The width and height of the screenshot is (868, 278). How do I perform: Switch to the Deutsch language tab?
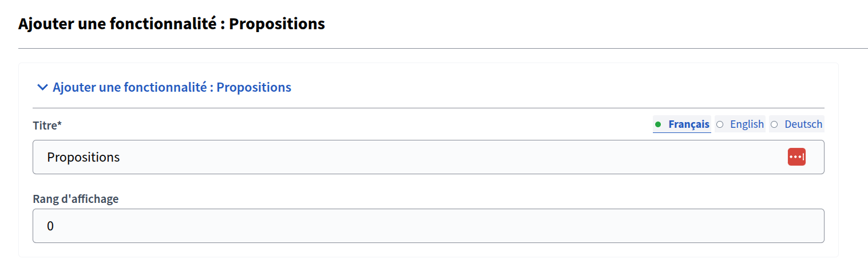pyautogui.click(x=796, y=124)
